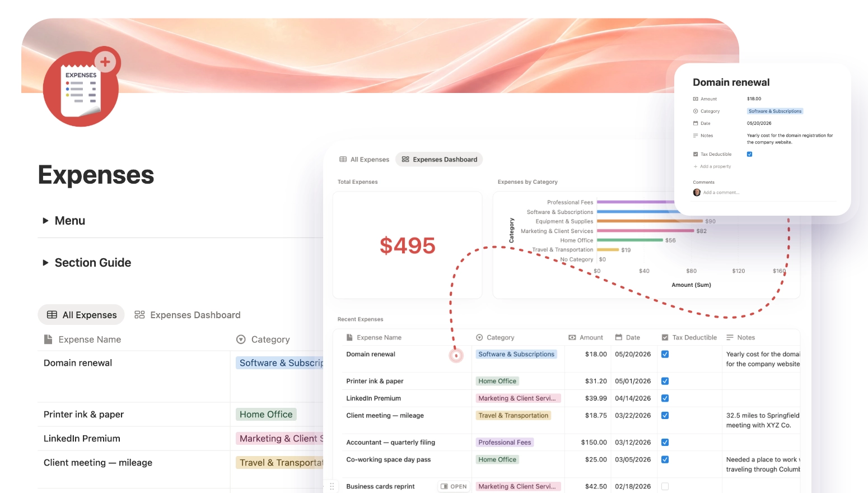The image size is (868, 493).
Task: Open Co-working space day pass expense
Action: click(x=388, y=459)
